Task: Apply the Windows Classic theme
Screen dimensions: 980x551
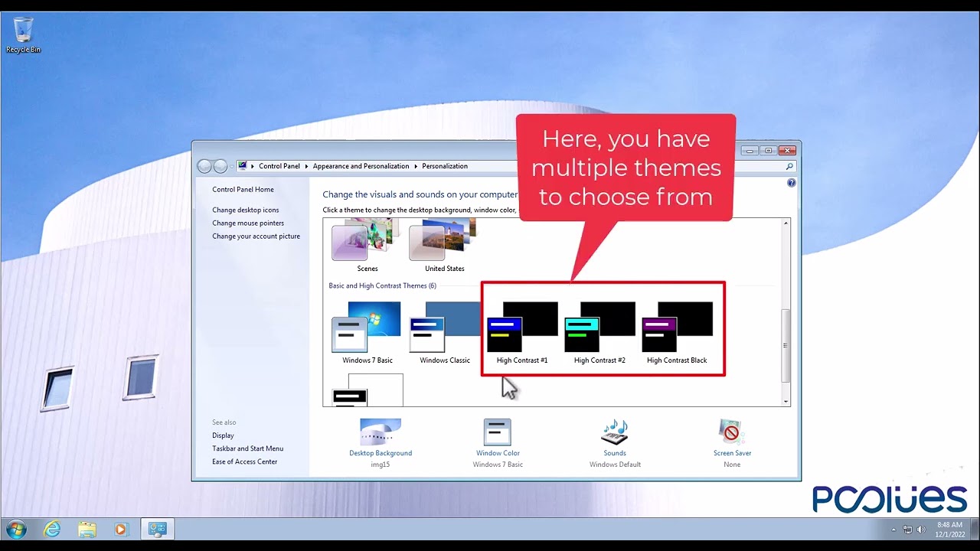Action: coord(445,333)
